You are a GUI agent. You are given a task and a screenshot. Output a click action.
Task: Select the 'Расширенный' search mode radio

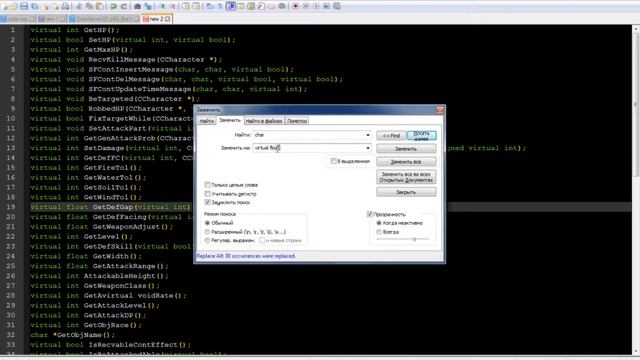tap(207, 232)
